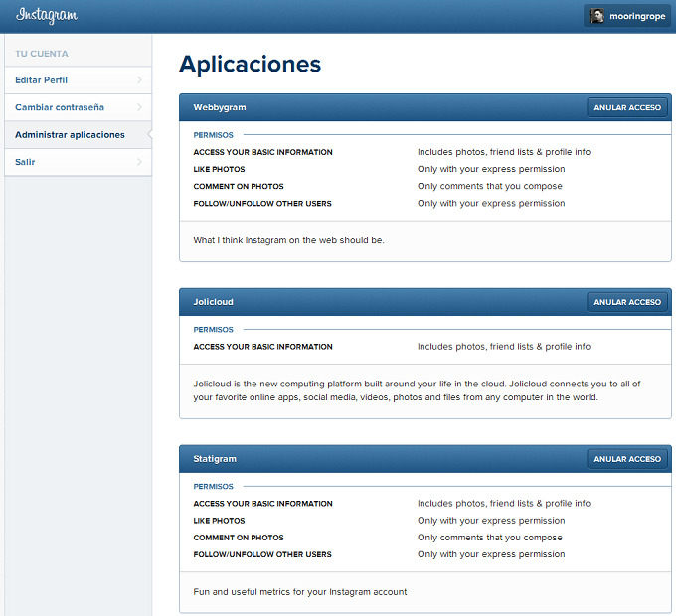
Task: Click the Jolicloud application title
Action: pyautogui.click(x=214, y=302)
